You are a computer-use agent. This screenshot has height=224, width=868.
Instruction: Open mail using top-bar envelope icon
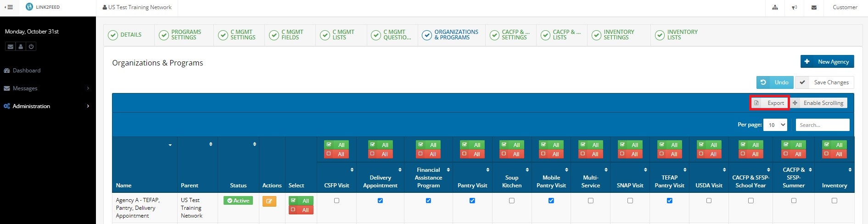(x=814, y=7)
